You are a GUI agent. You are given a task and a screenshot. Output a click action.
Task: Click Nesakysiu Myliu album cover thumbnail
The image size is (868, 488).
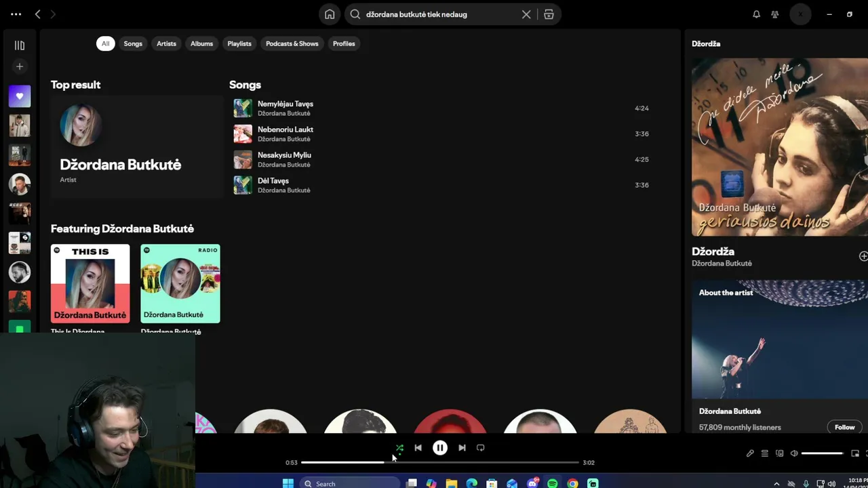coord(243,159)
